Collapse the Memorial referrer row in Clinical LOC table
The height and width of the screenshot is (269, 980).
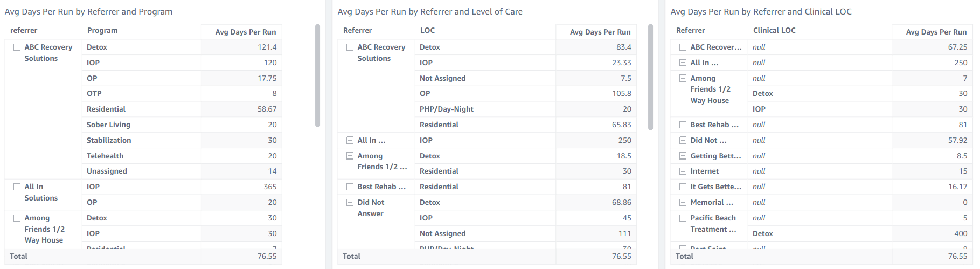[x=683, y=203]
